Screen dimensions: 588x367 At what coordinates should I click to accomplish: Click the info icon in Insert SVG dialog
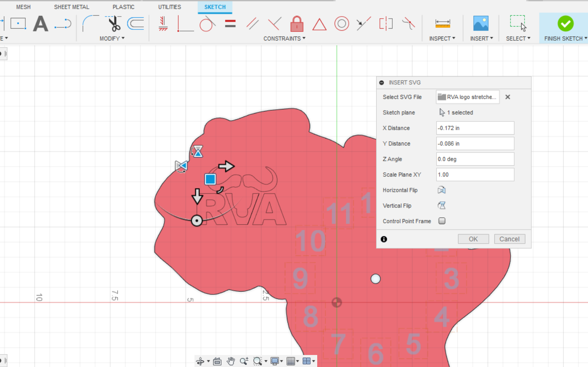pyautogui.click(x=384, y=239)
